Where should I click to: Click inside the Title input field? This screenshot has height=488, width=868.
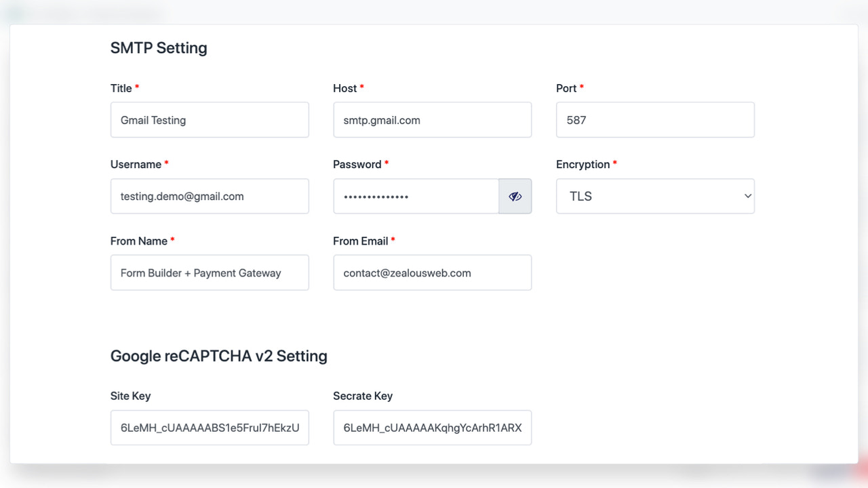[x=210, y=119]
